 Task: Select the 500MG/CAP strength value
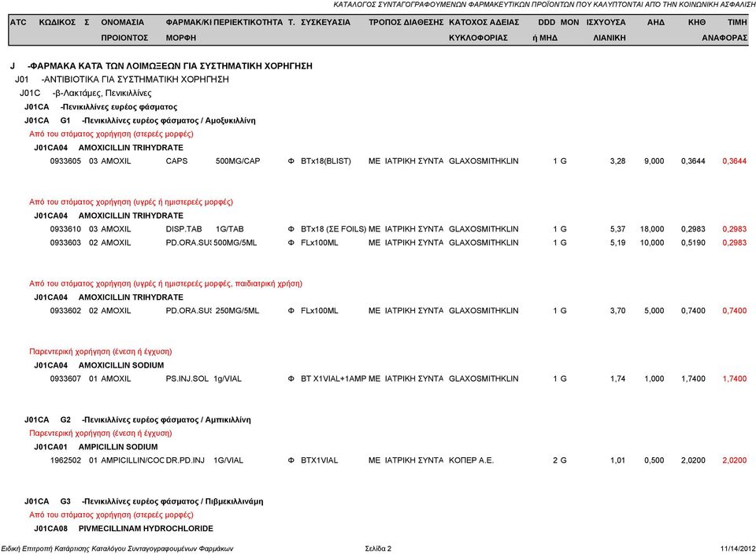click(x=238, y=161)
